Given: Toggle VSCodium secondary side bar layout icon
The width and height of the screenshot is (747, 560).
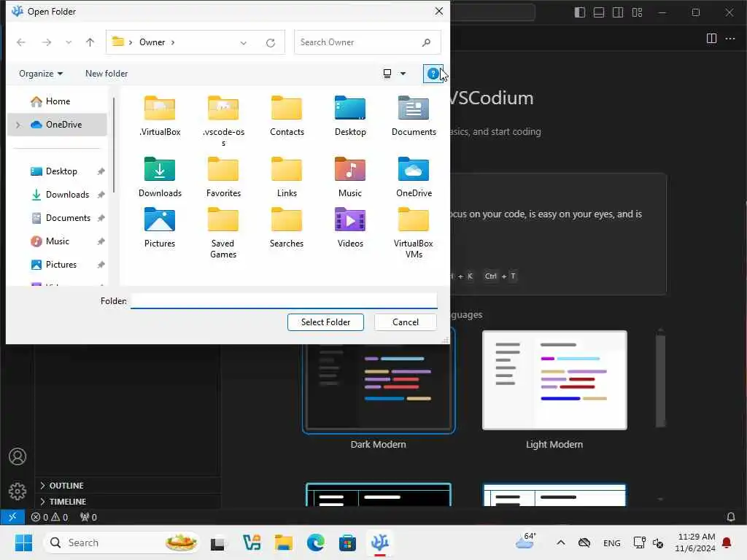Looking at the screenshot, I should click(x=618, y=12).
